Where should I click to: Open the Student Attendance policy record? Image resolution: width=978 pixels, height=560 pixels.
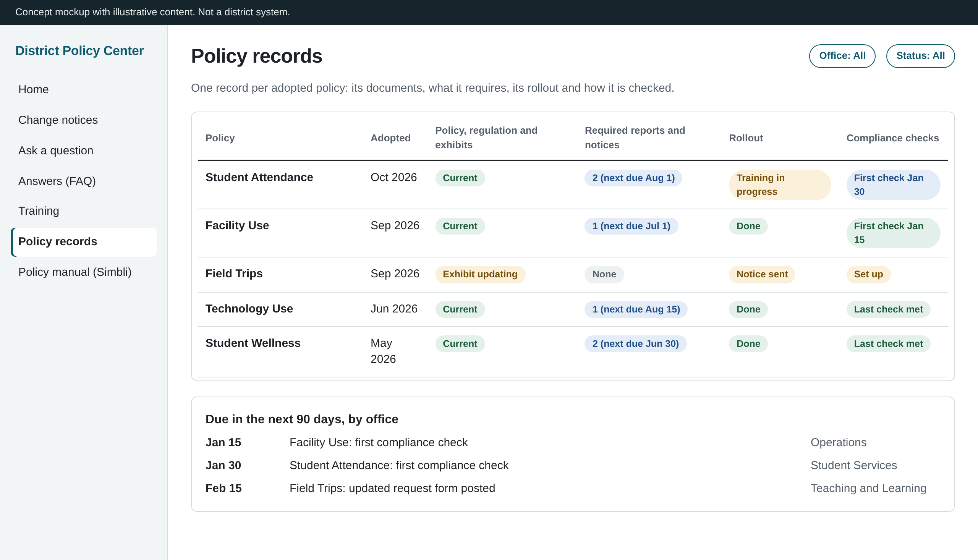click(259, 177)
